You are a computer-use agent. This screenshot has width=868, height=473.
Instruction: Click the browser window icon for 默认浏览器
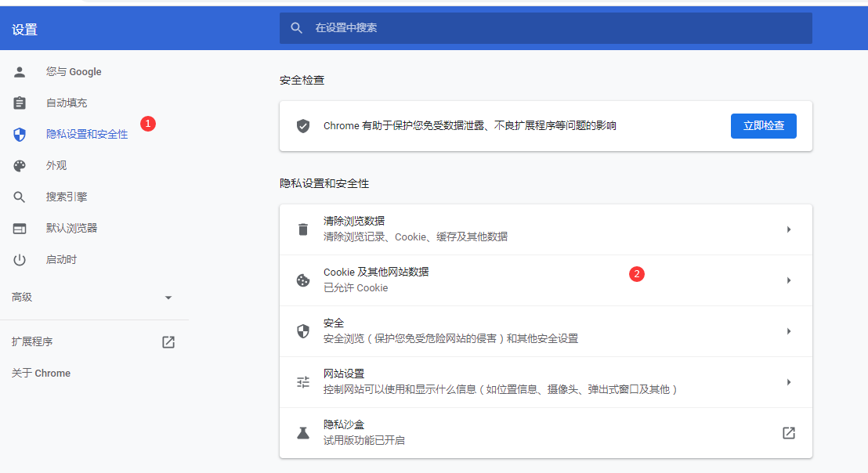point(20,229)
